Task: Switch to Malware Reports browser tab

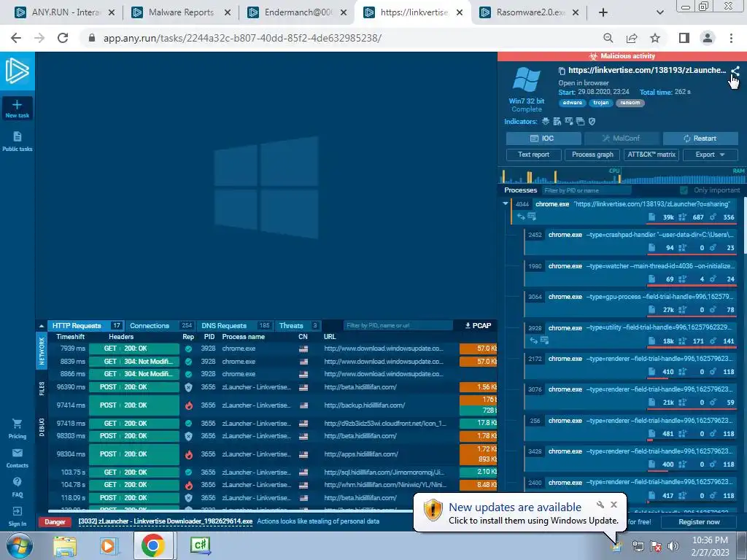Action: tap(181, 12)
